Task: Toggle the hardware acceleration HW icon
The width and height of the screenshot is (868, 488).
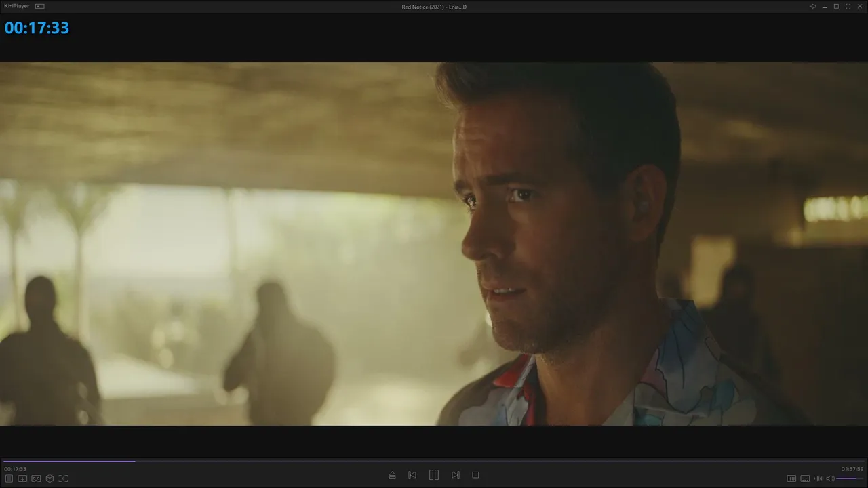Action: (x=791, y=479)
